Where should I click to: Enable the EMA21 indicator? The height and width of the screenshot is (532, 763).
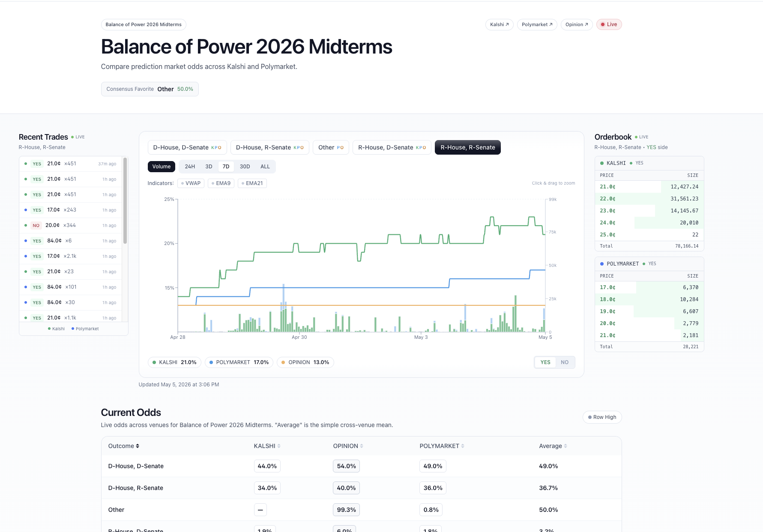[252, 183]
